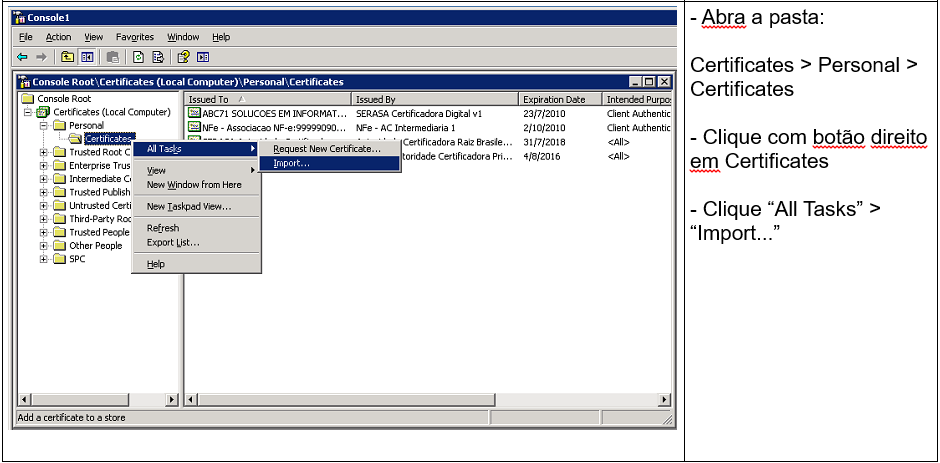The height and width of the screenshot is (463, 940).
Task: Select the Personal folder tree item
Action: point(86,125)
